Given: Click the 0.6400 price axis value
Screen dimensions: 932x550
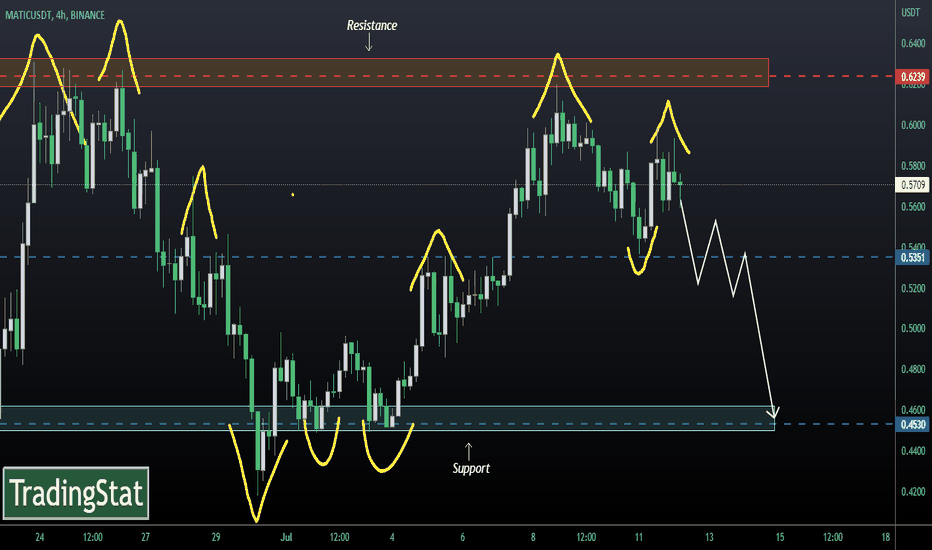Looking at the screenshot, I should pyautogui.click(x=913, y=43).
